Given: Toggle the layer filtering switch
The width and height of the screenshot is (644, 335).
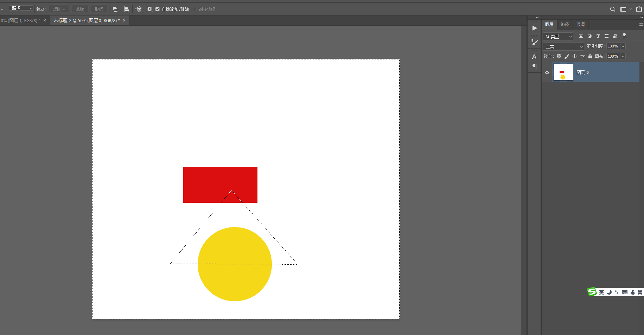Looking at the screenshot, I should tap(624, 36).
